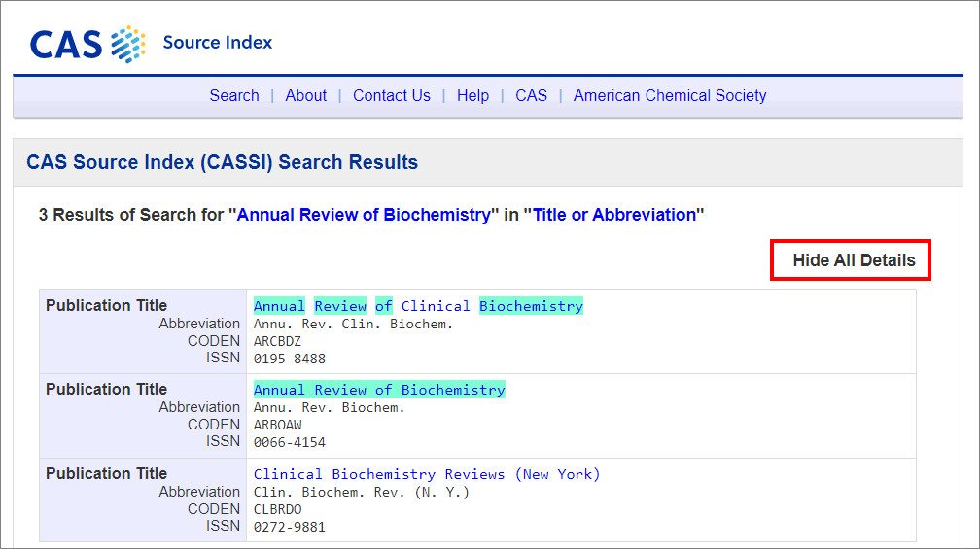Open the Help link
The image size is (980, 549).
click(472, 95)
